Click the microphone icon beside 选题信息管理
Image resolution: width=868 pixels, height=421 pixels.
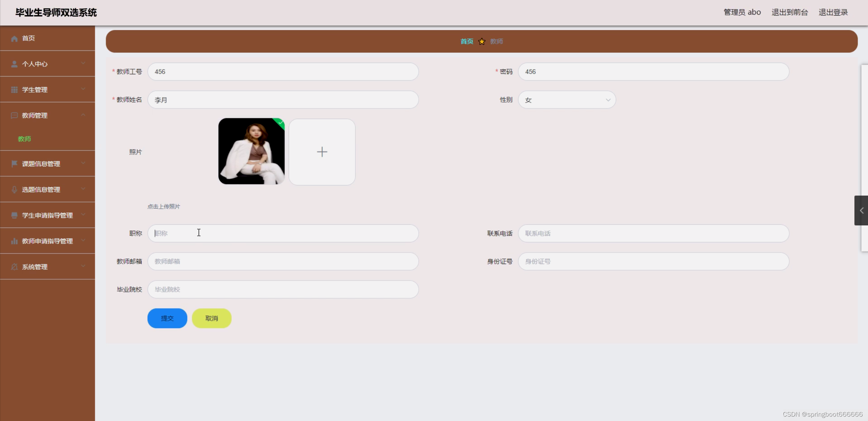tap(14, 189)
